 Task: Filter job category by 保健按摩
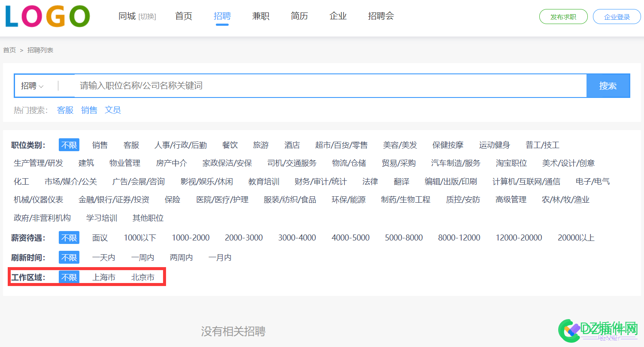[448, 145]
